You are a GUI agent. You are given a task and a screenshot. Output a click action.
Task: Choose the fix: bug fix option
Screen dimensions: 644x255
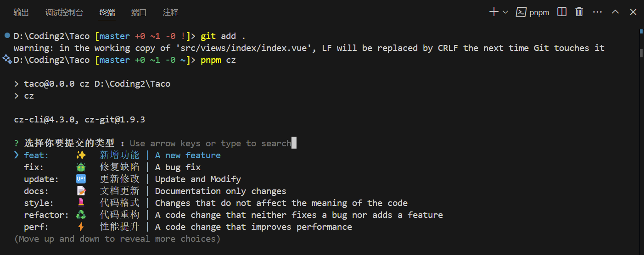coord(112,167)
